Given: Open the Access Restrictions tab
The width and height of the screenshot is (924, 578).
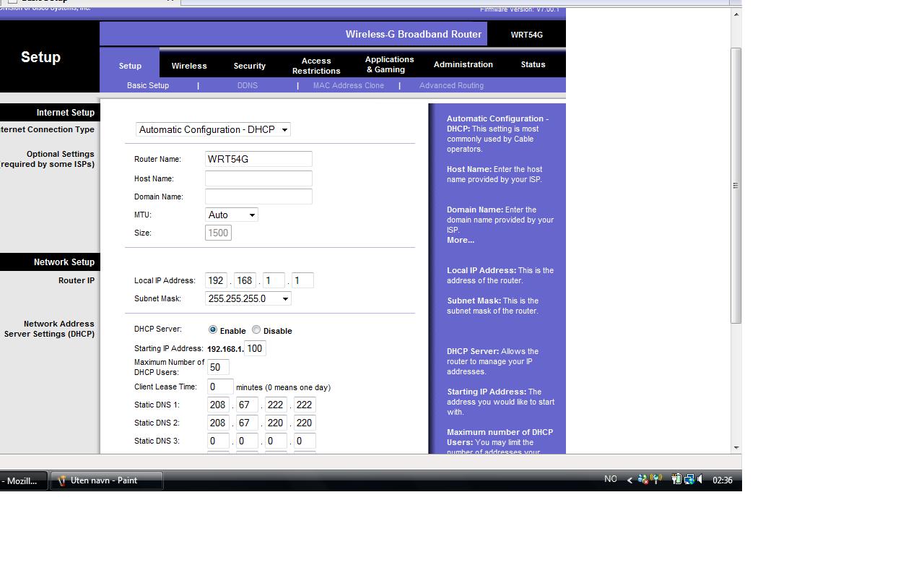Looking at the screenshot, I should pyautogui.click(x=316, y=66).
